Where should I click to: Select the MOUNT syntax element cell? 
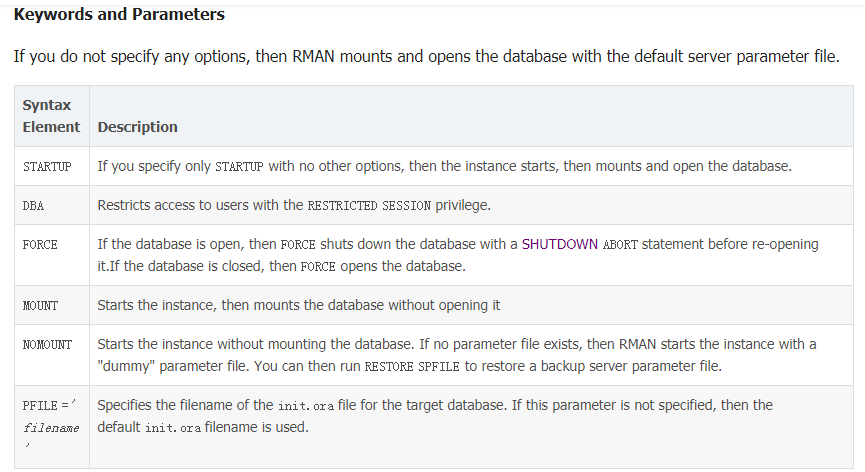[40, 305]
